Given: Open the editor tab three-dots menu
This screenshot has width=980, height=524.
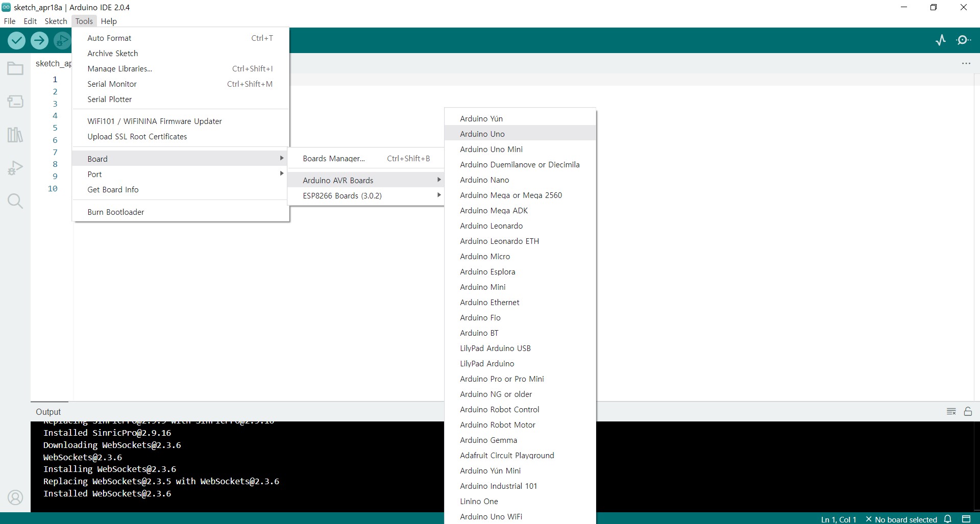Looking at the screenshot, I should click(x=966, y=63).
